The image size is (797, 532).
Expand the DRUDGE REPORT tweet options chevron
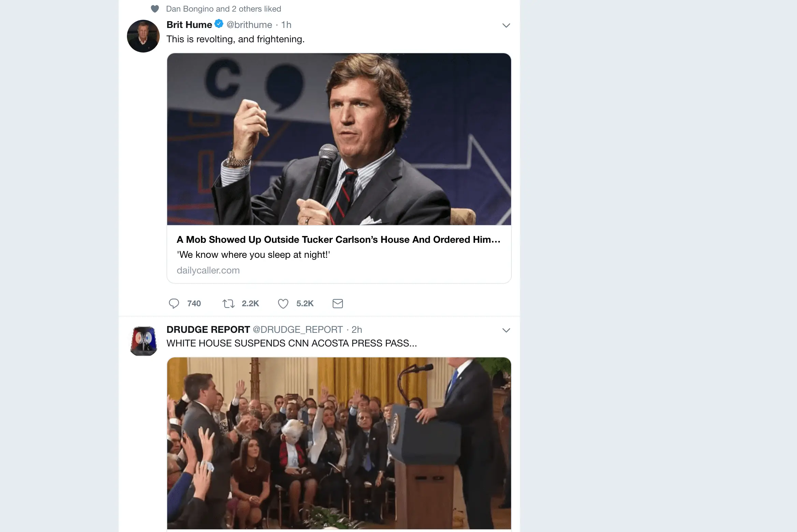506,330
